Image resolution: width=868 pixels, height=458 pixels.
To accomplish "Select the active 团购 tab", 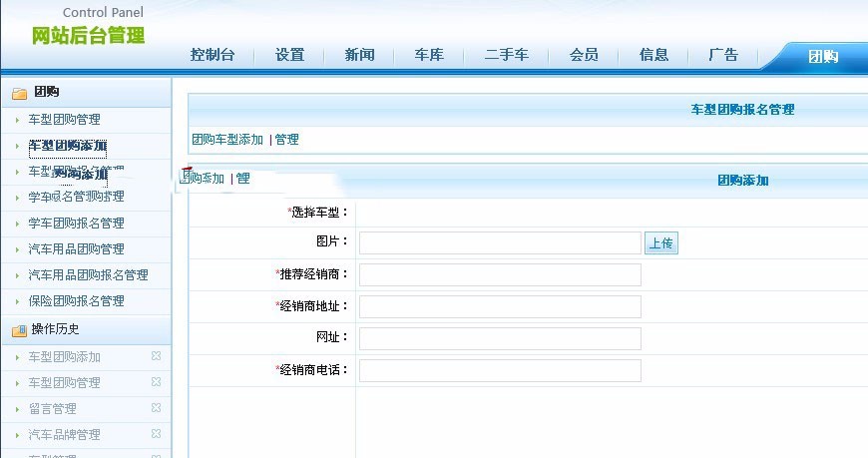I will click(823, 57).
